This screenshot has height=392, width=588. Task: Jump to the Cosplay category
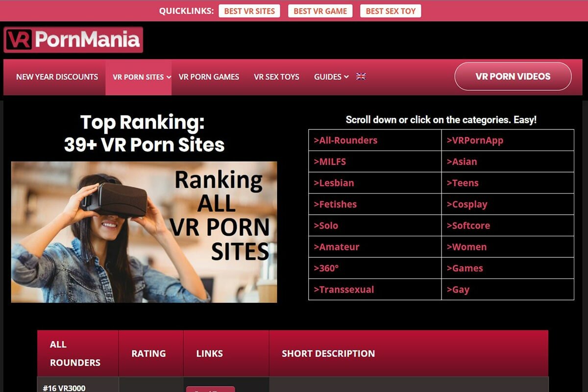[467, 204]
